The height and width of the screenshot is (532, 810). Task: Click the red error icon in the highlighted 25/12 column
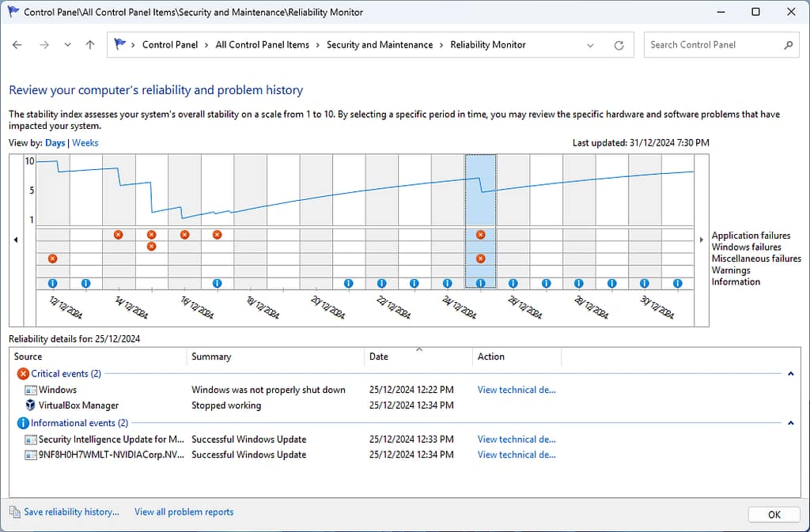pos(481,234)
